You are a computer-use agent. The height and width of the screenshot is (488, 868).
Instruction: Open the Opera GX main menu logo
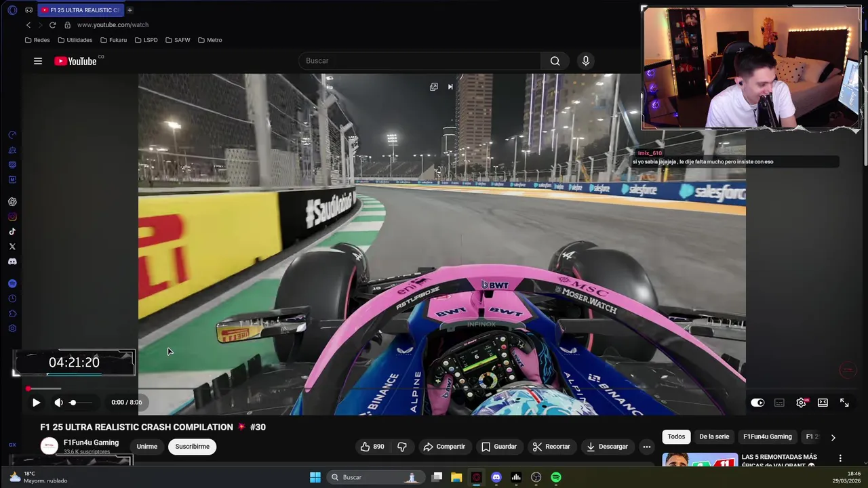(x=12, y=10)
